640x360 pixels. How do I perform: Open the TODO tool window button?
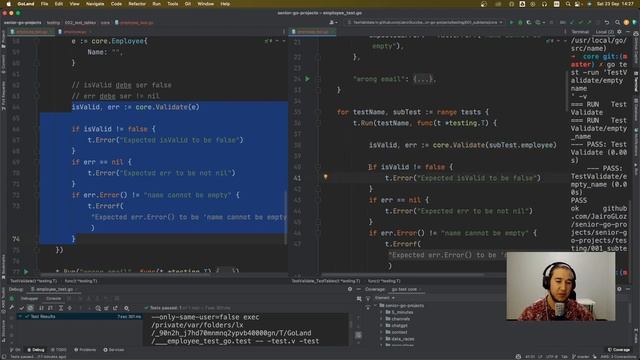tap(59, 350)
